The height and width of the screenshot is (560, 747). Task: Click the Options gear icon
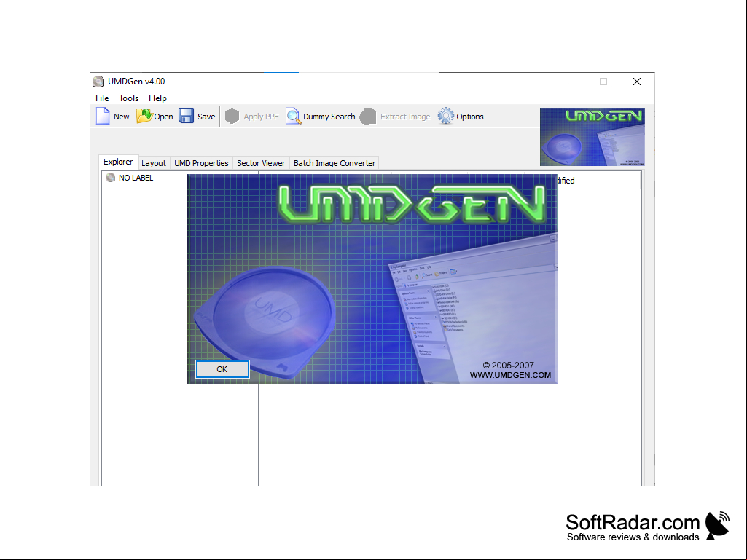click(x=446, y=116)
